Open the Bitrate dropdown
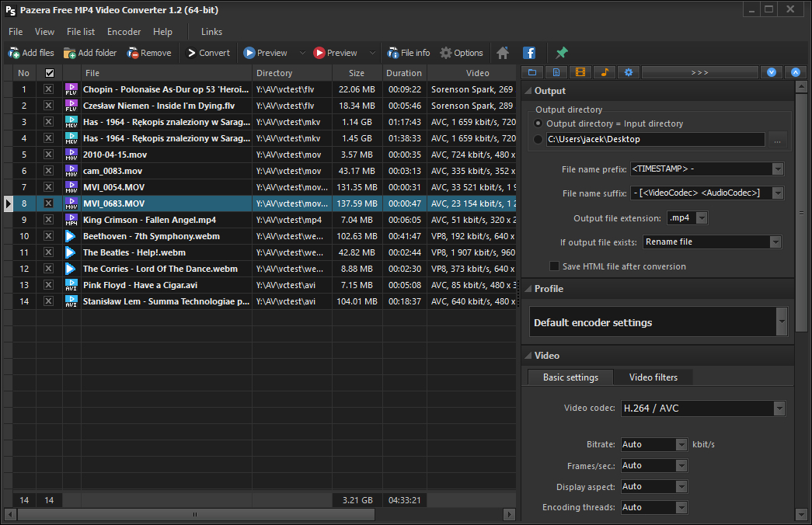Viewport: 812px width, 525px height. click(681, 445)
